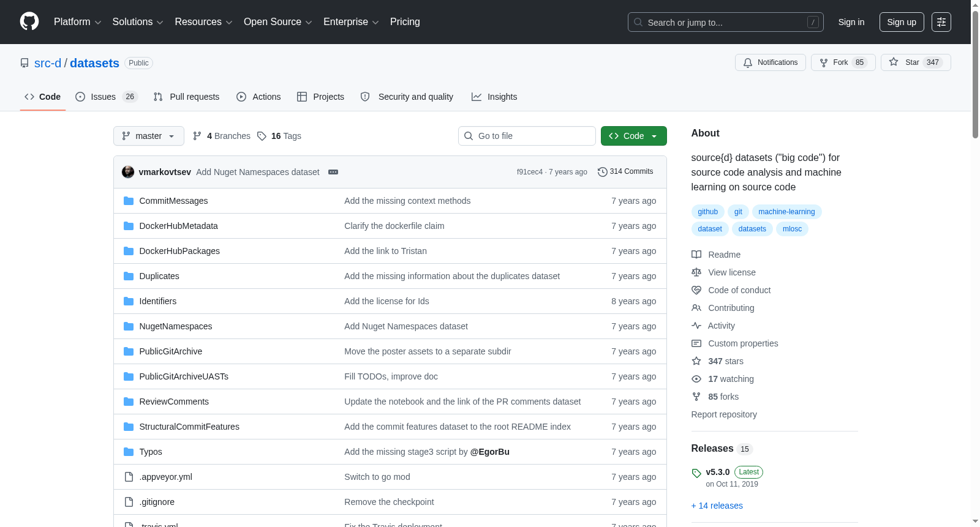Click the .appveyor.yml file icon

tap(129, 477)
